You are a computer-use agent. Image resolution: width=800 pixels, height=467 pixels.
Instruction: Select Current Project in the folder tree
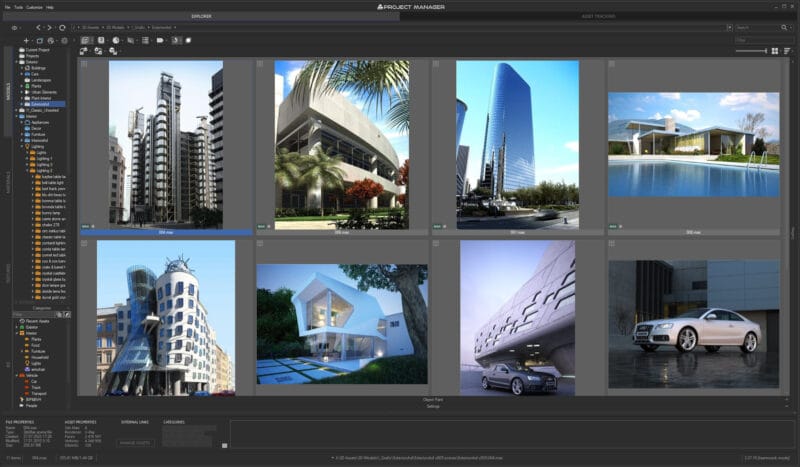click(37, 50)
